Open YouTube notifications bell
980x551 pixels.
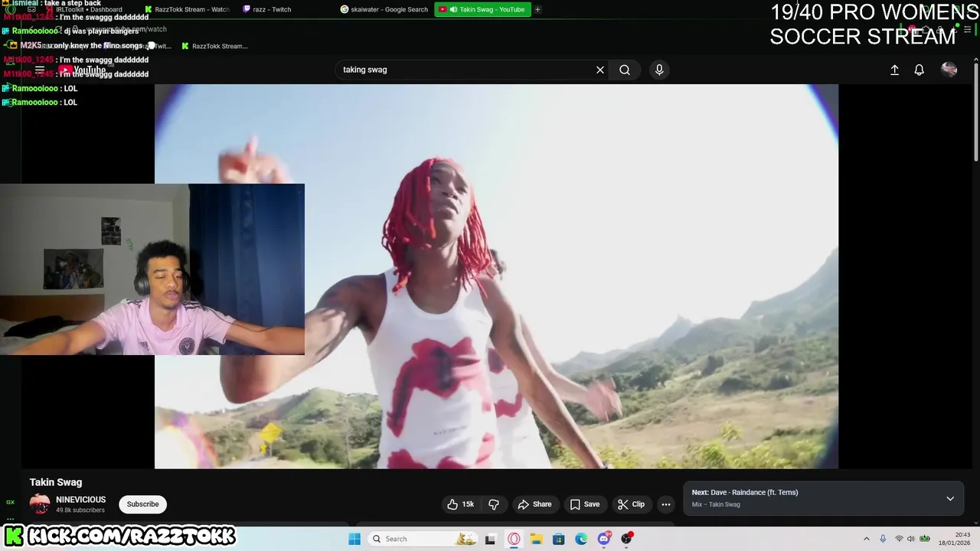pyautogui.click(x=920, y=70)
